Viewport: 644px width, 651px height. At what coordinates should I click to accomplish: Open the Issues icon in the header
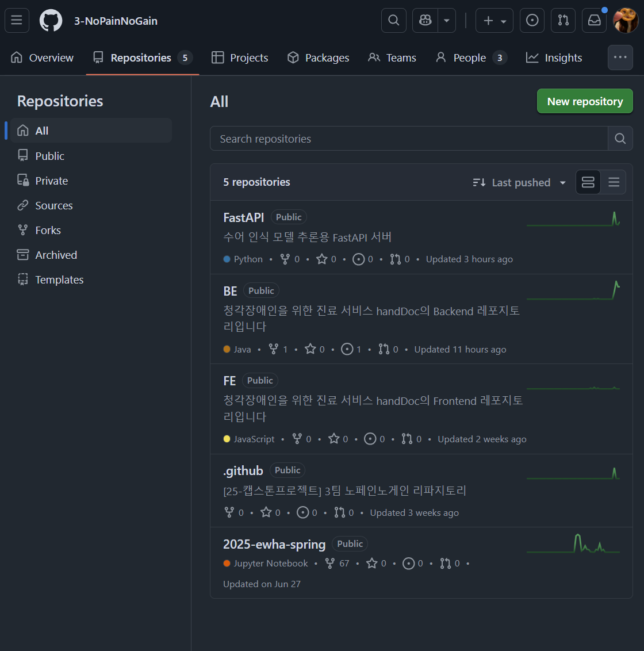pos(532,20)
